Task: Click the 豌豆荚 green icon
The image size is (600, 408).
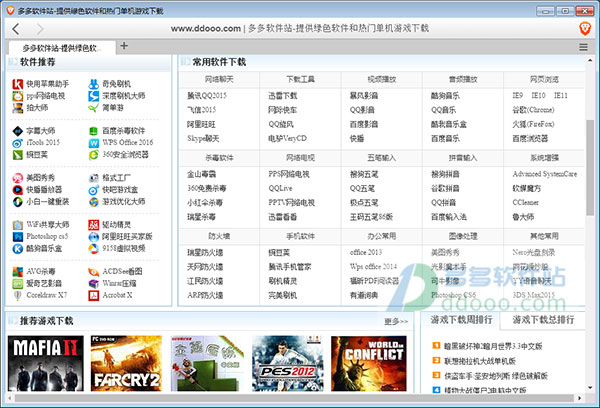Action: tap(18, 155)
